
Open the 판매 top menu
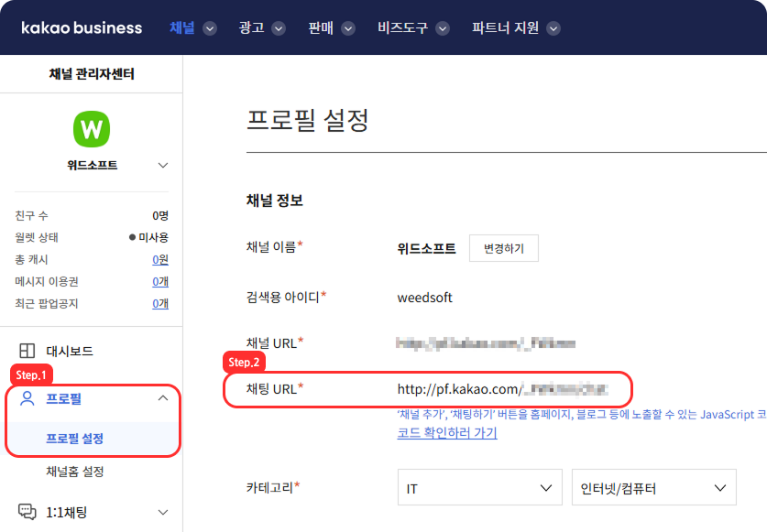pos(321,27)
